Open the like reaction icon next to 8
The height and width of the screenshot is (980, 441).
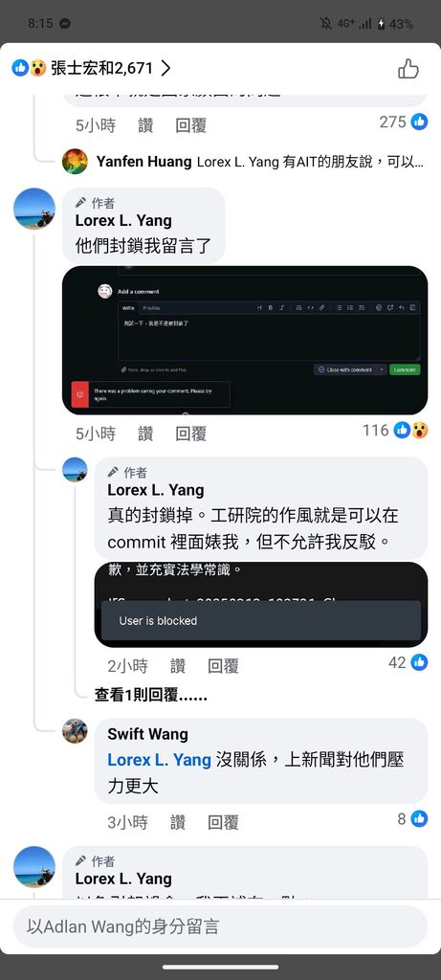419,819
